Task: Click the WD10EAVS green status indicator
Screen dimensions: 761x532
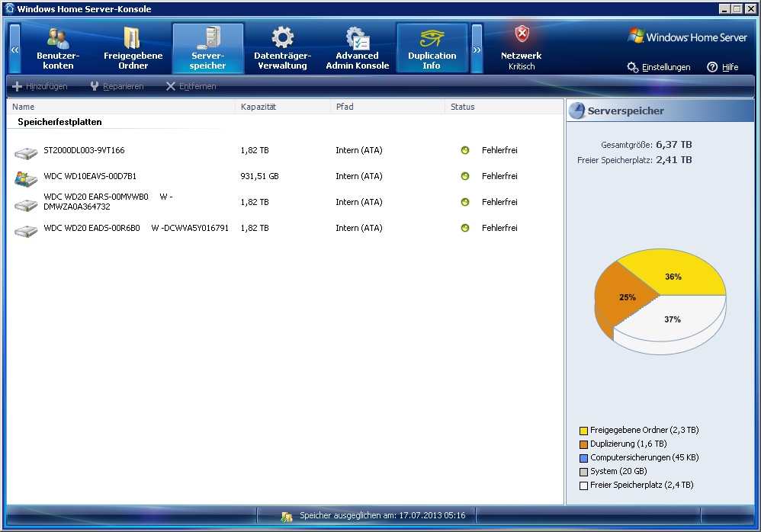Action: 465,176
